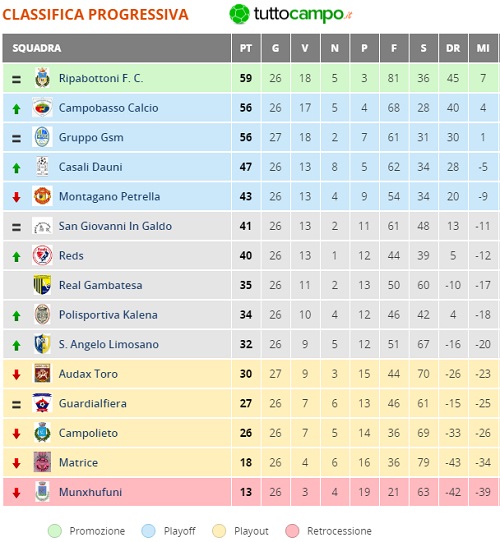Click the Matrice team crest
This screenshot has width=500, height=542.
tap(42, 462)
